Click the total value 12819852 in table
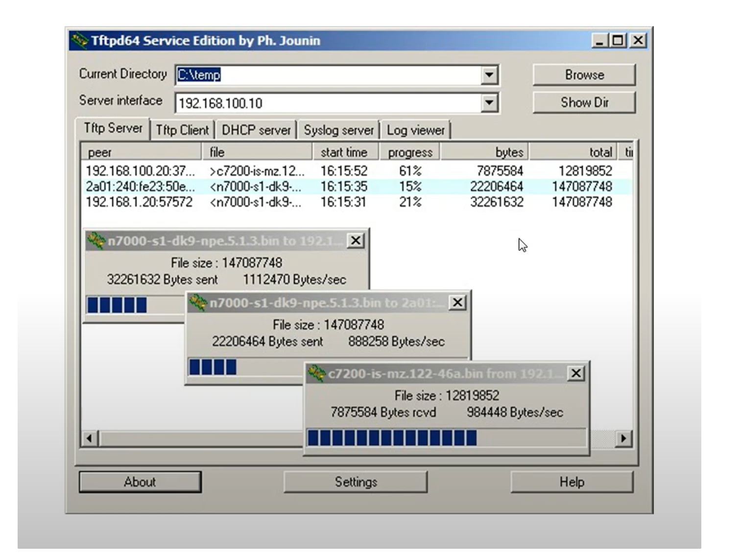741x560 pixels. tap(585, 171)
